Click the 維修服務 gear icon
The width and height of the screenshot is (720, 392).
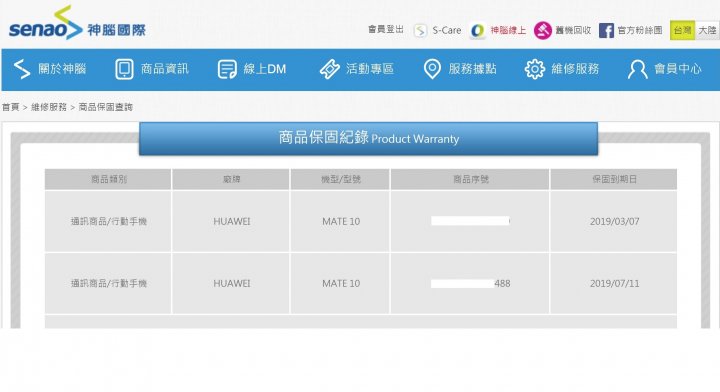pos(535,69)
